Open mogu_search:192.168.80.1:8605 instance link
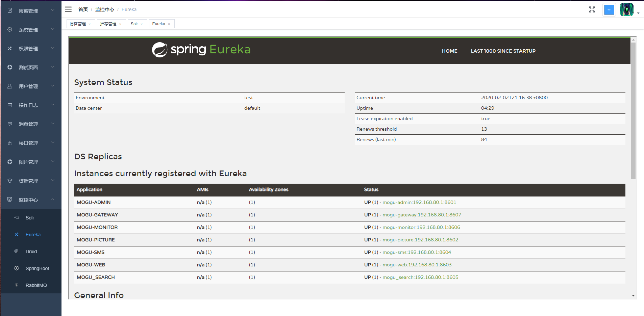Screen dimensions: 644x316 pyautogui.click(x=420, y=277)
